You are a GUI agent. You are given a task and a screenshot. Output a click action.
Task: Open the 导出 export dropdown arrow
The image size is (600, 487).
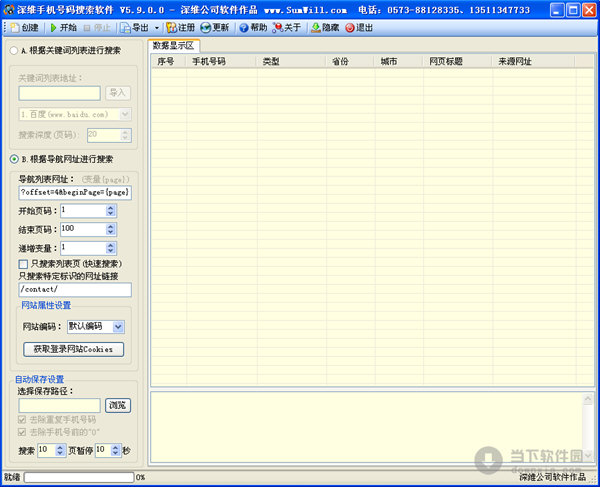point(157,28)
